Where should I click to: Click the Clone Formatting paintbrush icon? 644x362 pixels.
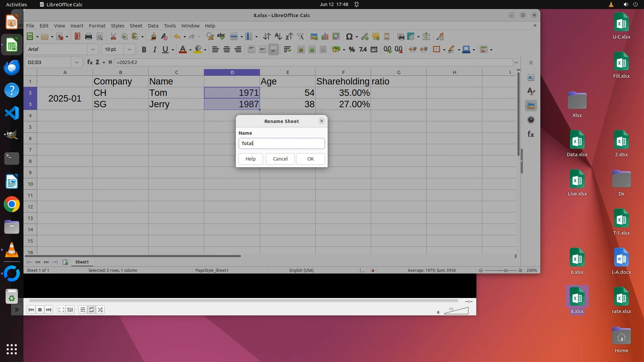point(153,37)
